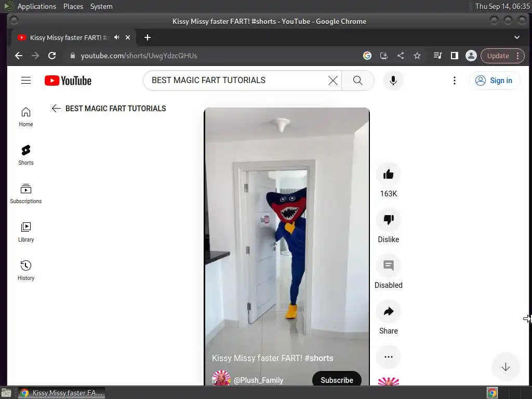Open more actions ellipsis for short
The width and height of the screenshot is (532, 399).
pyautogui.click(x=389, y=357)
